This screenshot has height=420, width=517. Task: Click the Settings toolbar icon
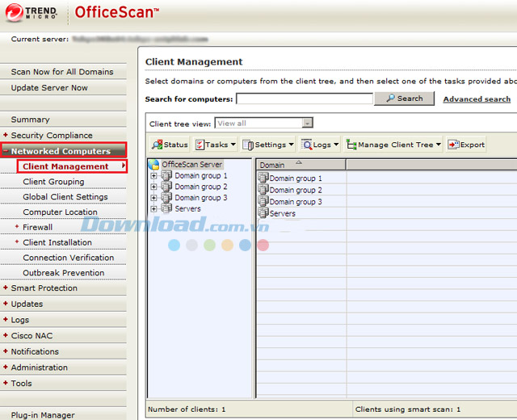click(x=248, y=145)
